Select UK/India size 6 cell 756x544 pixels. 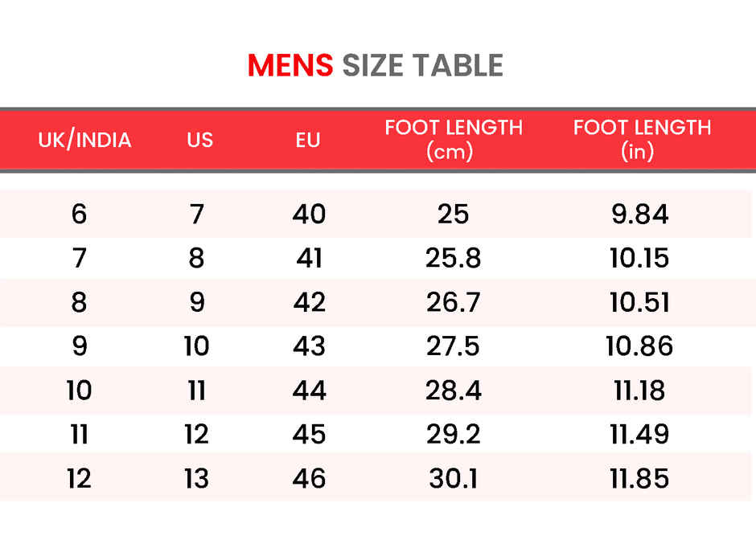point(79,215)
